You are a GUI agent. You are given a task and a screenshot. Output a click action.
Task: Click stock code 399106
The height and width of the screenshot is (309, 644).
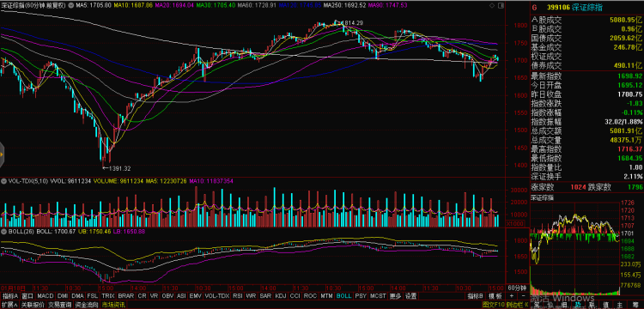[x=559, y=8]
